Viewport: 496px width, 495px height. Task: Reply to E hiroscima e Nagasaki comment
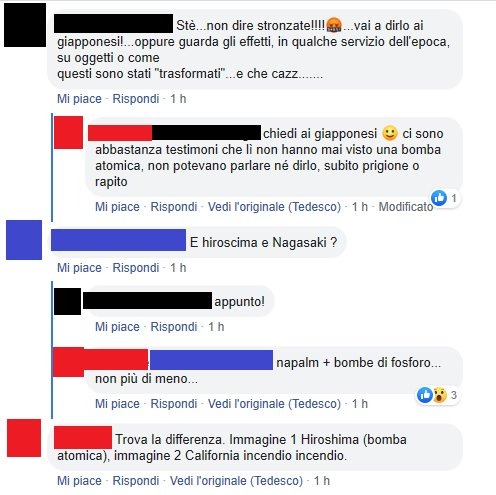click(136, 268)
